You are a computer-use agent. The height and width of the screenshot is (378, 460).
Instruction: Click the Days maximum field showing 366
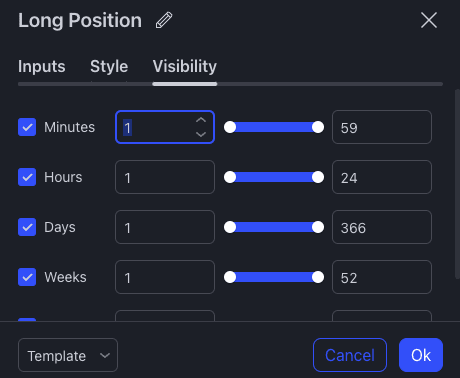point(382,227)
